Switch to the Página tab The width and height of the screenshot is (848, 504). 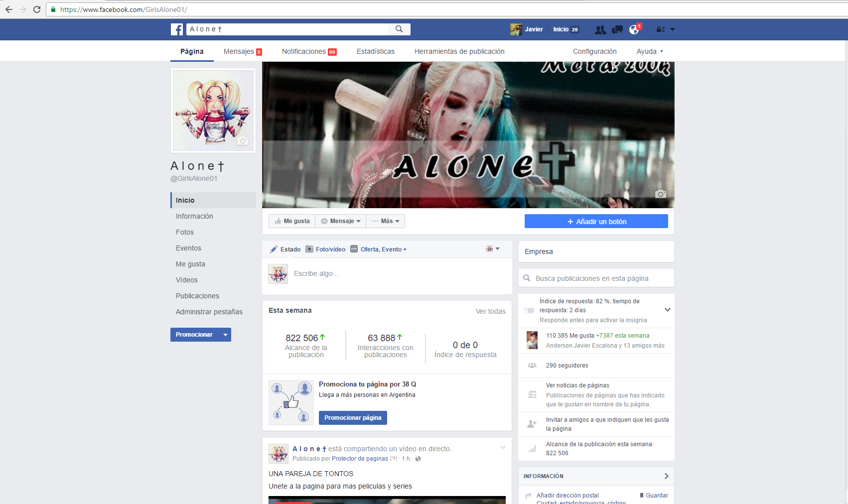[x=192, y=51]
